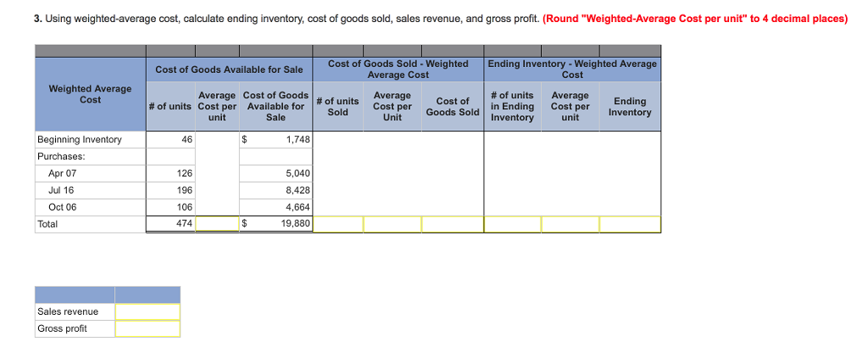Select the Gross profit input field

147,328
